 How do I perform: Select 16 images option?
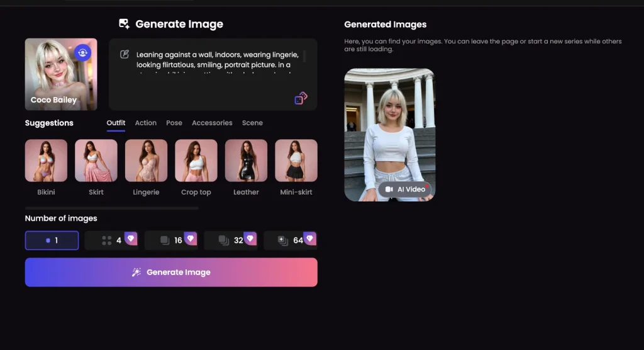171,240
